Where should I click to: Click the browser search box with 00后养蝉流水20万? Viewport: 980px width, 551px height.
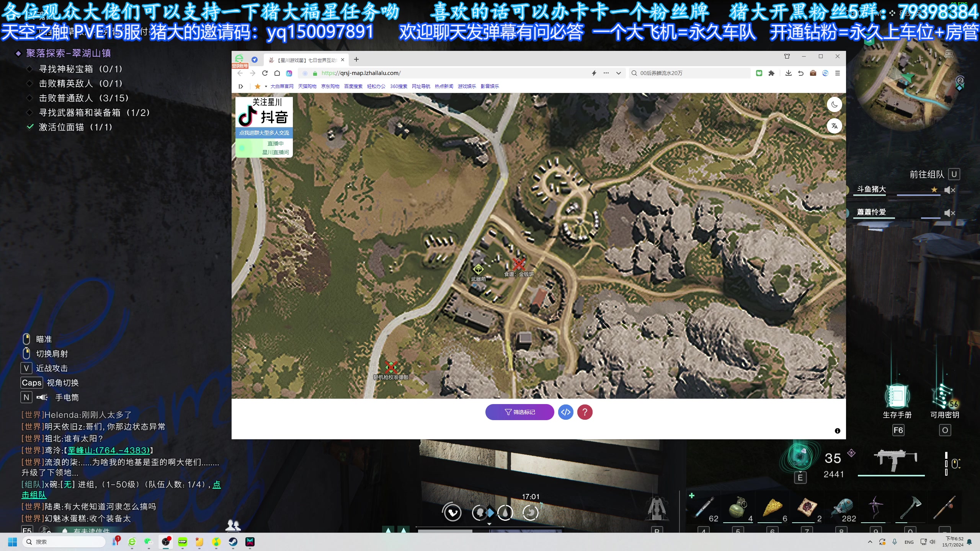pos(689,73)
